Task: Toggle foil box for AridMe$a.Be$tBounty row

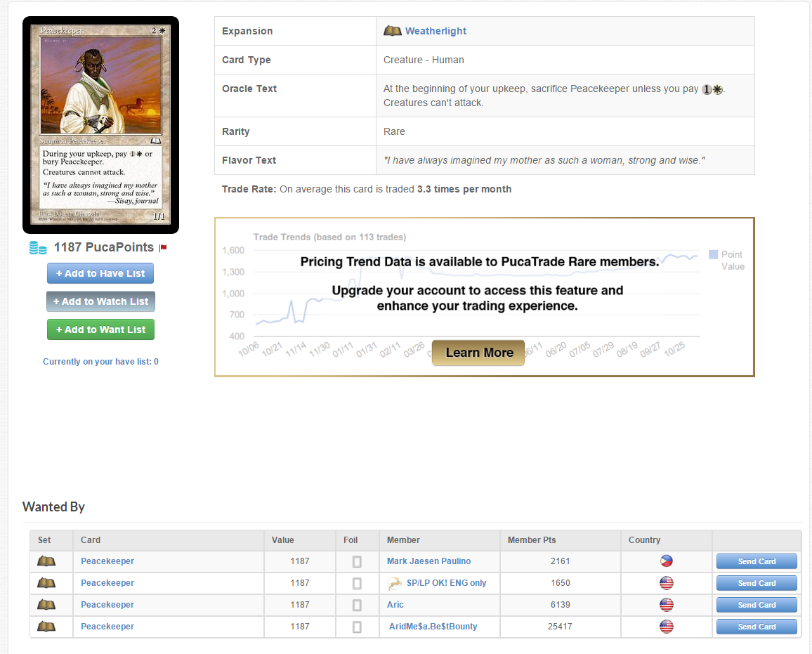Action: click(357, 627)
